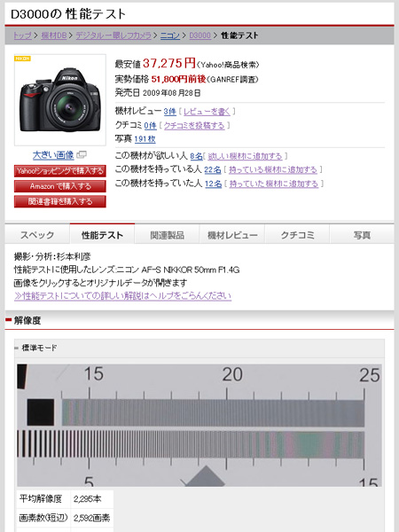
Task: Open the D3000 breadcrumb link
Action: (199, 35)
